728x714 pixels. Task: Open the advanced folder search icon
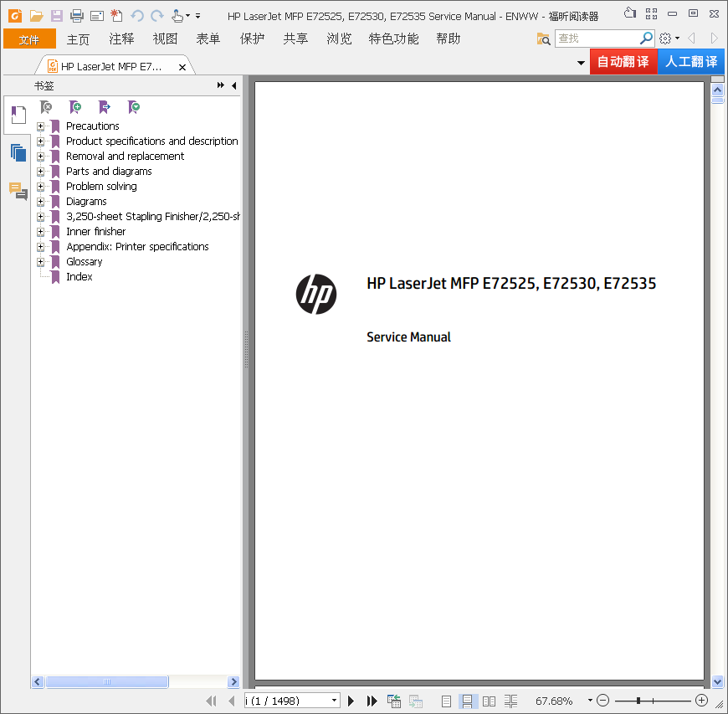click(x=543, y=39)
